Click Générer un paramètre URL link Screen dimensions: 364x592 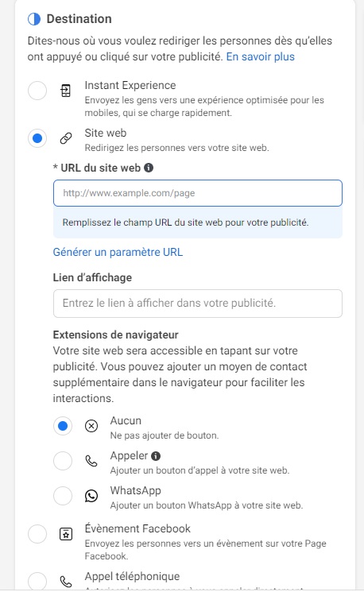(x=118, y=252)
